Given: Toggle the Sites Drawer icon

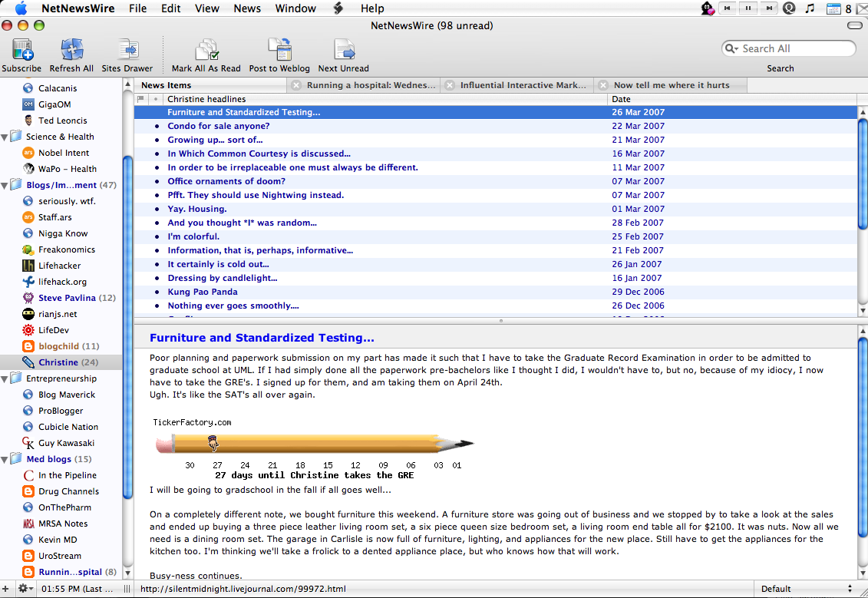Looking at the screenshot, I should pos(128,49).
